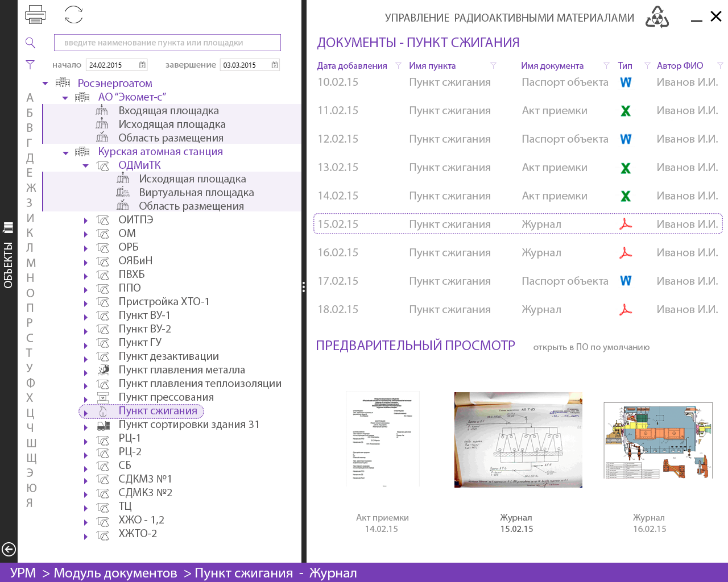
Task: Click открыть в ПО по умолчанию link
Action: tap(591, 347)
